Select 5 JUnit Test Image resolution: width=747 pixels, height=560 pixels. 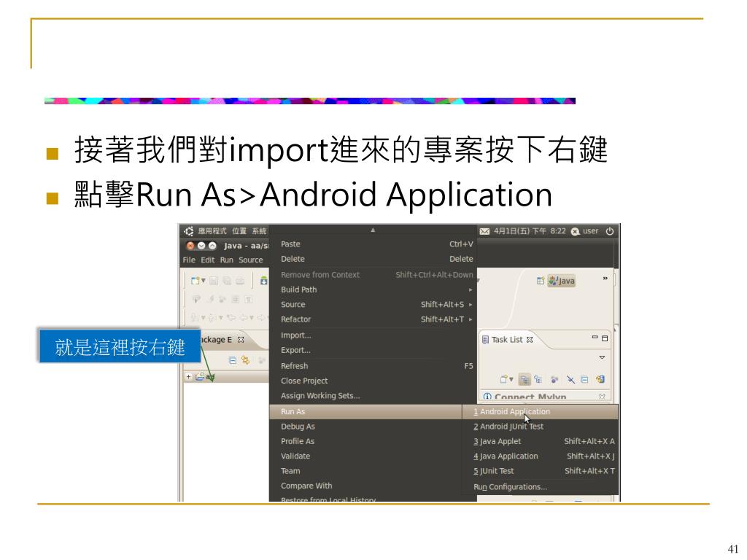(541, 470)
